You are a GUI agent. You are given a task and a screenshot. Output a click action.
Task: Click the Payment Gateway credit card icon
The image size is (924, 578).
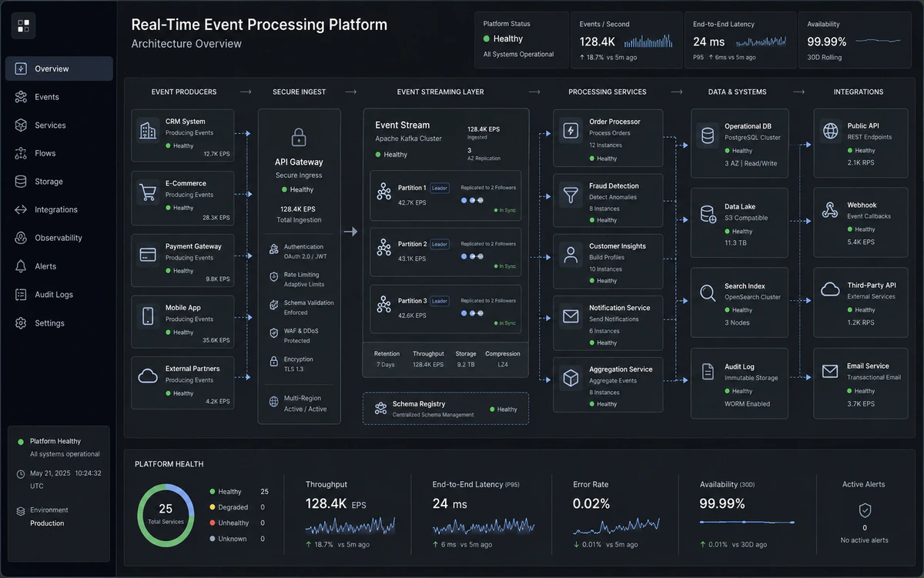pos(148,255)
